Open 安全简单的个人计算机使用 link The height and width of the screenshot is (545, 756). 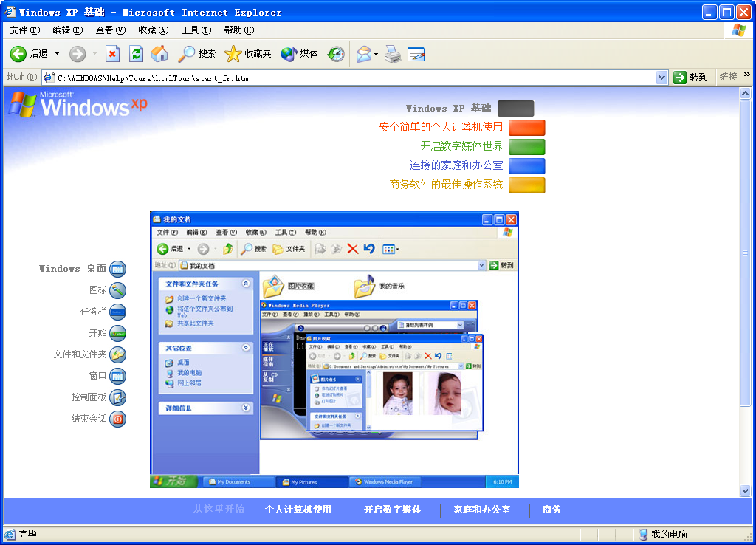point(441,127)
